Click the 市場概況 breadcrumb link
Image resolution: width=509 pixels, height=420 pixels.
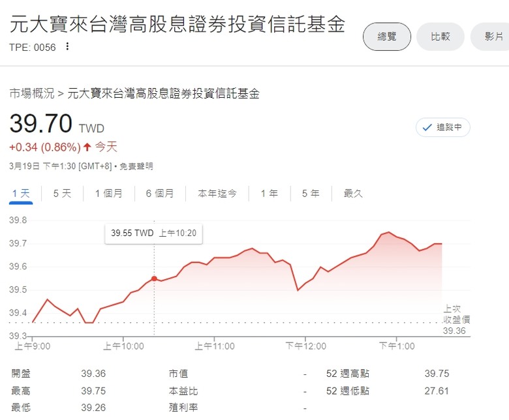click(32, 93)
